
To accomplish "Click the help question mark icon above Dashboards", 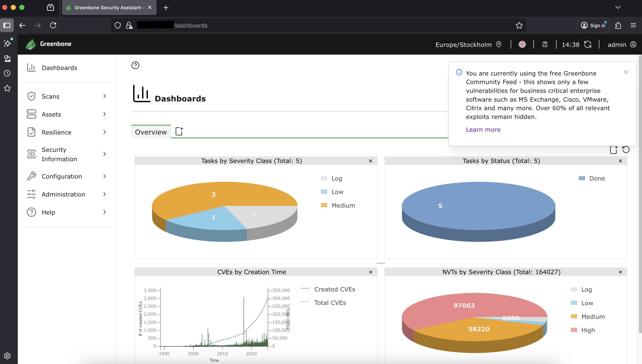I will coord(135,65).
